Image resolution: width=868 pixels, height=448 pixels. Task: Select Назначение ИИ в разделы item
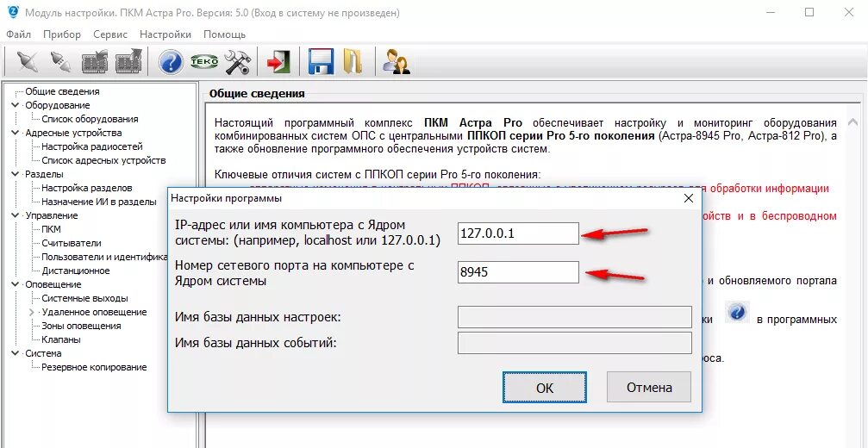[x=99, y=202]
